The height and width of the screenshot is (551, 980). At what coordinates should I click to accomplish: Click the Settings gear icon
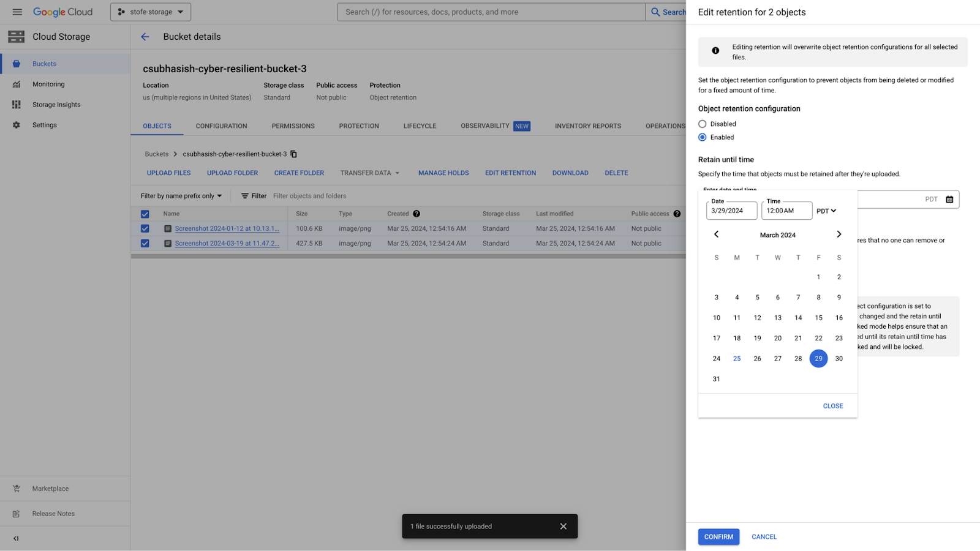(17, 125)
